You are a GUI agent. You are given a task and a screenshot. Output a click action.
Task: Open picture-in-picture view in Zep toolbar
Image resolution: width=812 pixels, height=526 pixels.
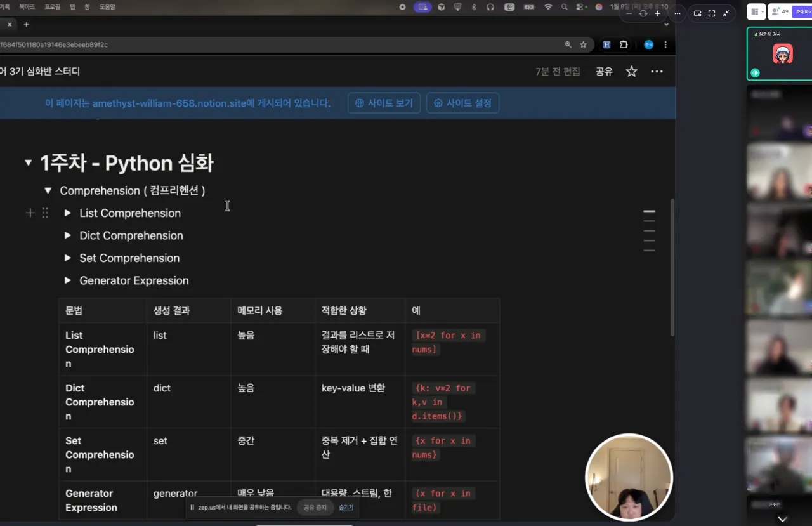point(698,13)
